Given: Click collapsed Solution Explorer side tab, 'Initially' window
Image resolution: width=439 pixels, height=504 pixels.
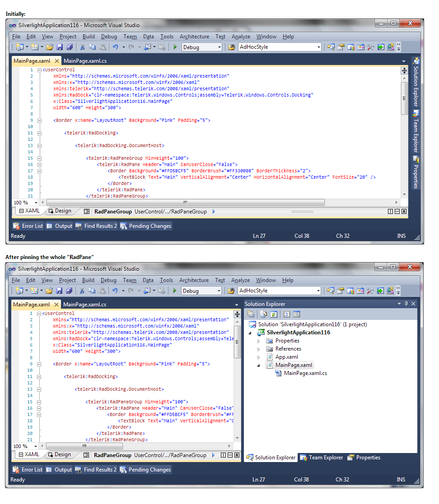Looking at the screenshot, I should pyautogui.click(x=416, y=82).
